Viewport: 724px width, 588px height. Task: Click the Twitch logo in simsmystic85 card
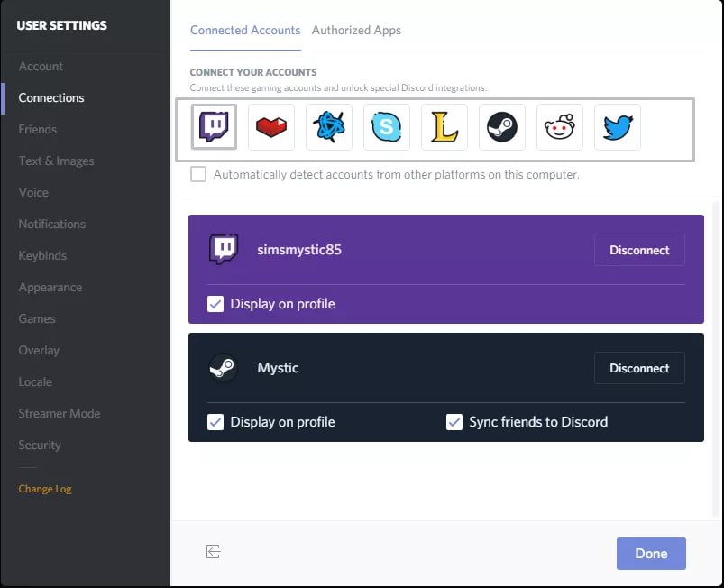pos(224,249)
